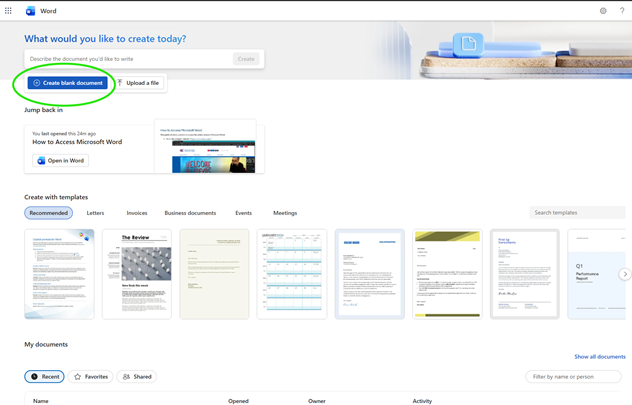Open the recent document preview thumbnail
Screen dimensions: 632x405
pos(206,147)
